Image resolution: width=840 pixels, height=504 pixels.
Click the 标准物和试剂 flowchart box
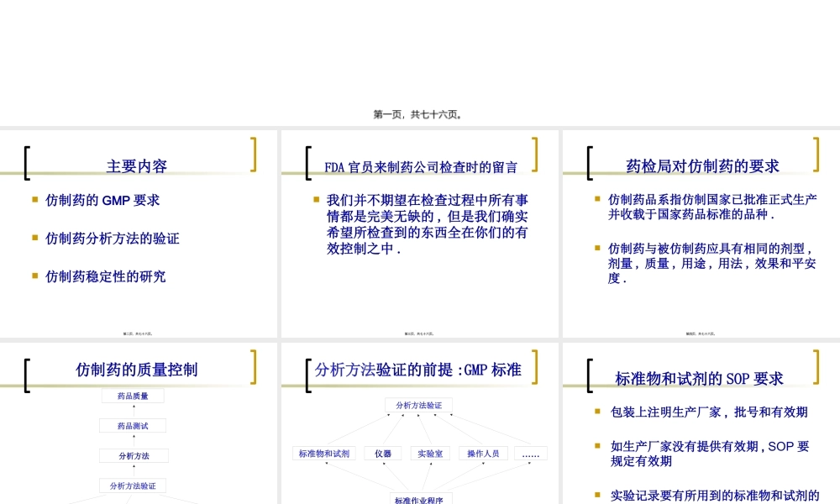pos(324,453)
